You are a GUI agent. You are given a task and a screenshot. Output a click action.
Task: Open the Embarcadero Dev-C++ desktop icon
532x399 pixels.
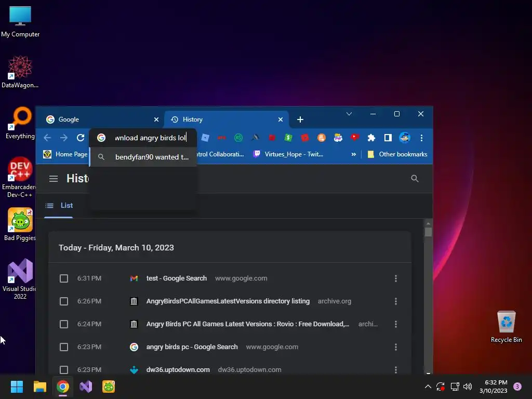click(20, 177)
